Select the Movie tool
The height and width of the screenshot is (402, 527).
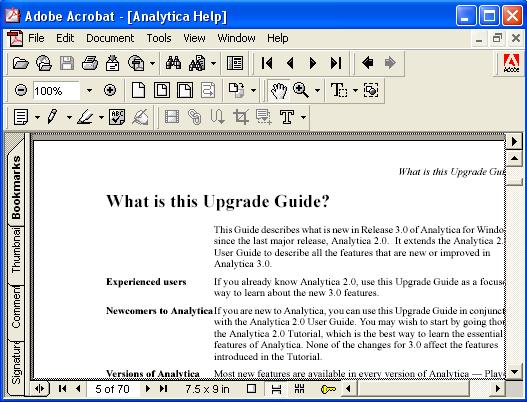(x=172, y=117)
